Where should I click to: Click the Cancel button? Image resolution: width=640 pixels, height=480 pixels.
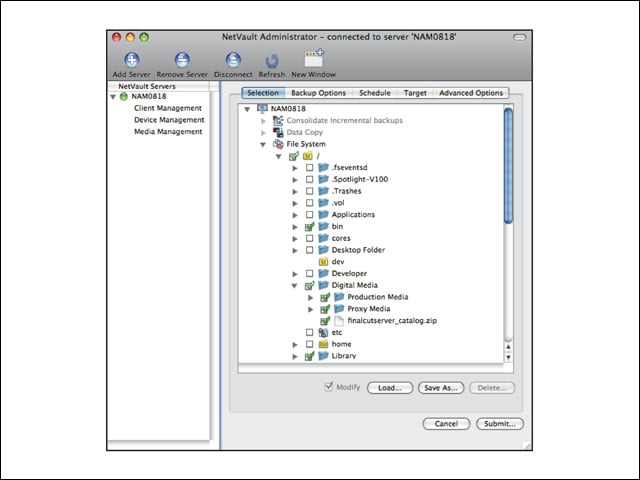446,424
